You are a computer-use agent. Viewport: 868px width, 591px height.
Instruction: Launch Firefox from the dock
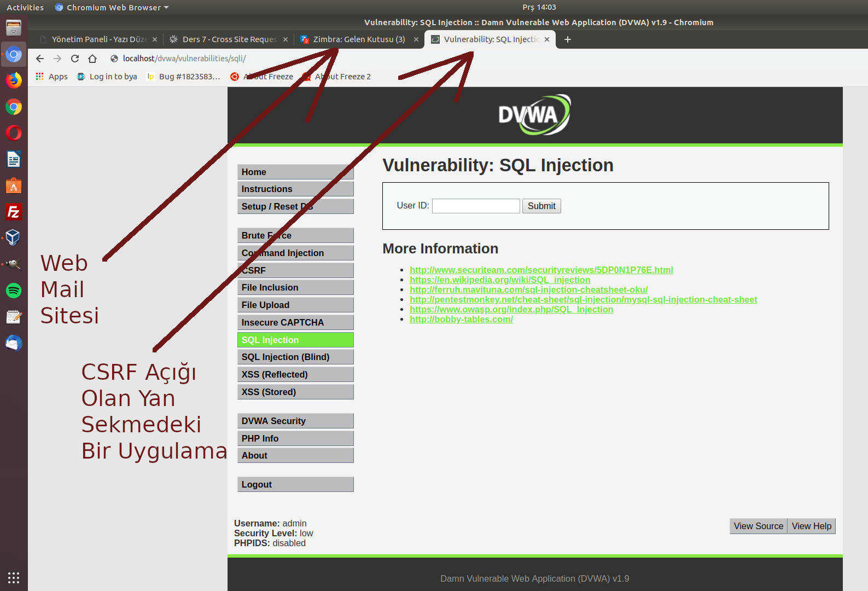(14, 80)
